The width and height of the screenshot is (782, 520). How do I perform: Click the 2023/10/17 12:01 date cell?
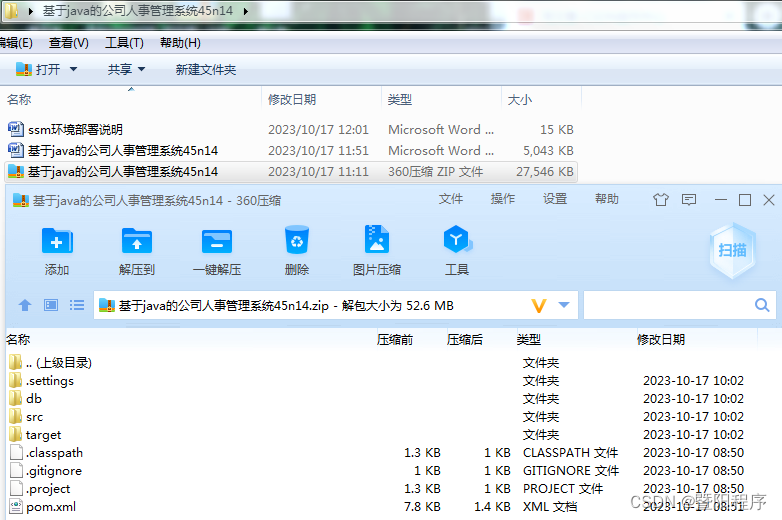(x=318, y=130)
